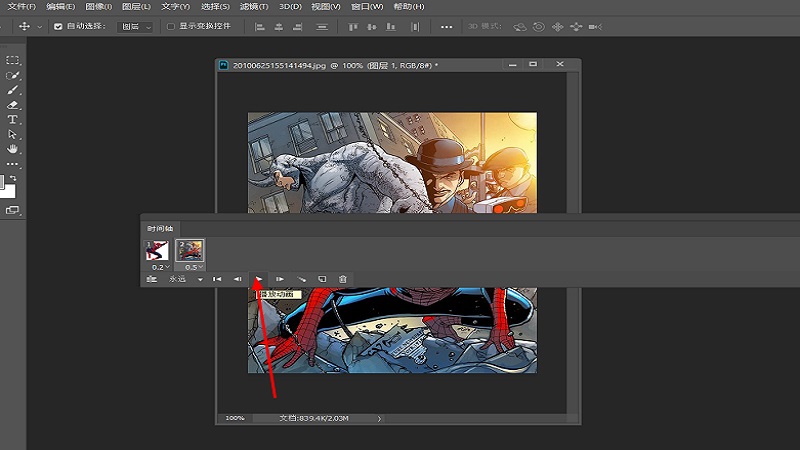This screenshot has height=450, width=800.
Task: Click the tween animation frames icon
Action: (301, 279)
